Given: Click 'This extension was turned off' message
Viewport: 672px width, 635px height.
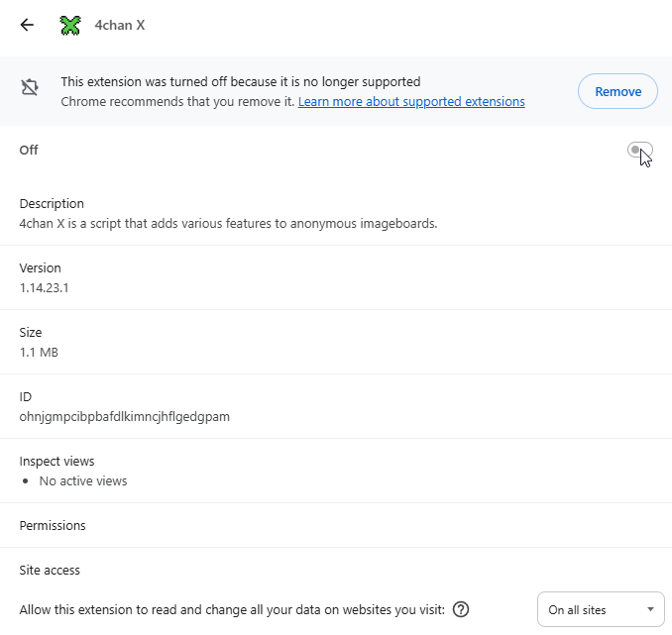Looking at the screenshot, I should [241, 82].
